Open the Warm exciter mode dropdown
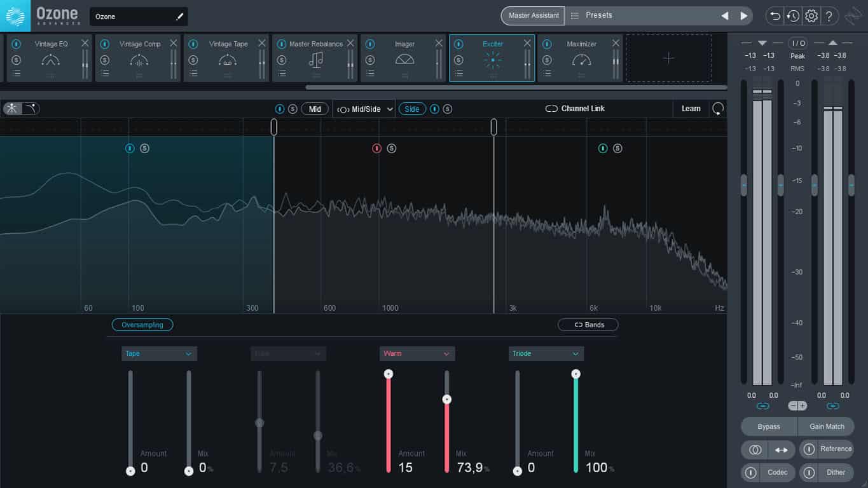Image resolution: width=868 pixels, height=488 pixels. [x=417, y=353]
